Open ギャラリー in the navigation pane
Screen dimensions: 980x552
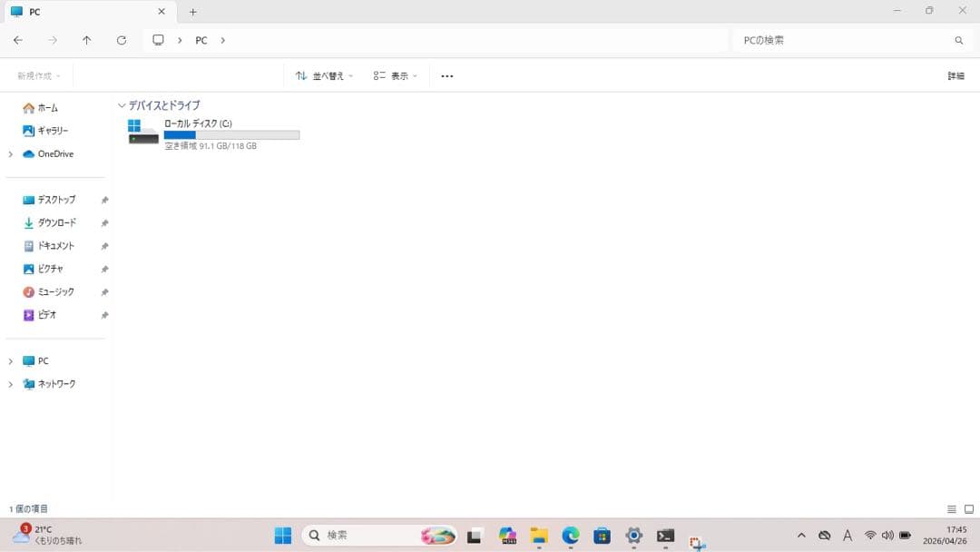click(x=53, y=131)
